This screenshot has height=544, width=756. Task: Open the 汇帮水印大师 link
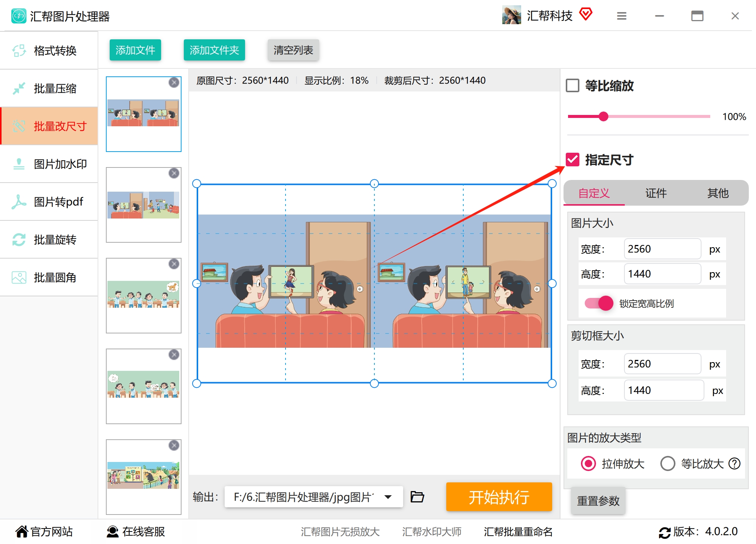[x=432, y=532]
